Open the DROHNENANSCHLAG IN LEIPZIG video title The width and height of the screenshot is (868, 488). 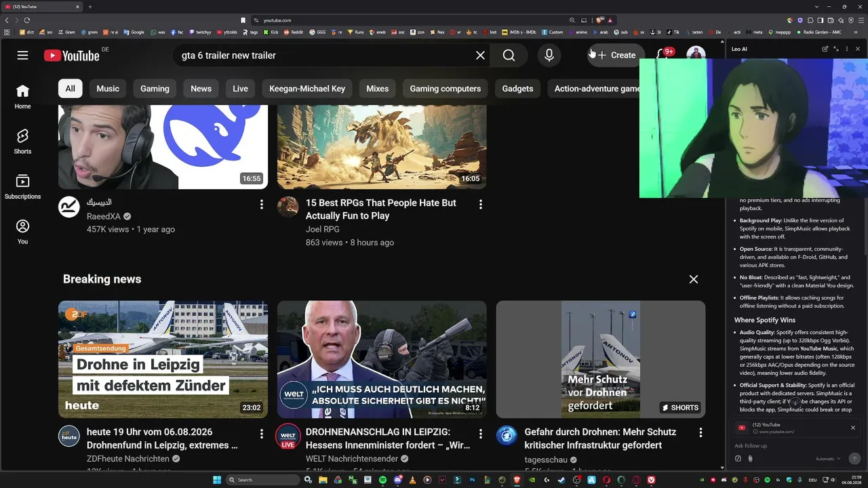387,439
